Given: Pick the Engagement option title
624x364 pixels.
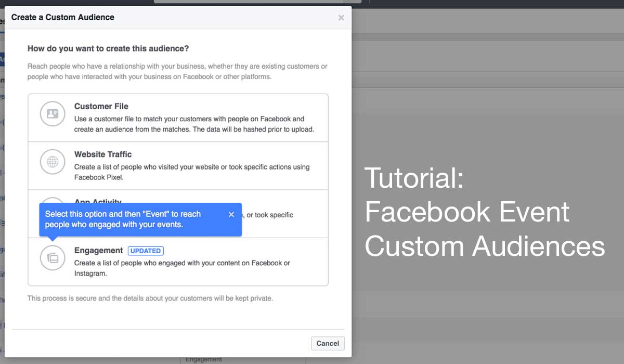Looking at the screenshot, I should (x=98, y=250).
